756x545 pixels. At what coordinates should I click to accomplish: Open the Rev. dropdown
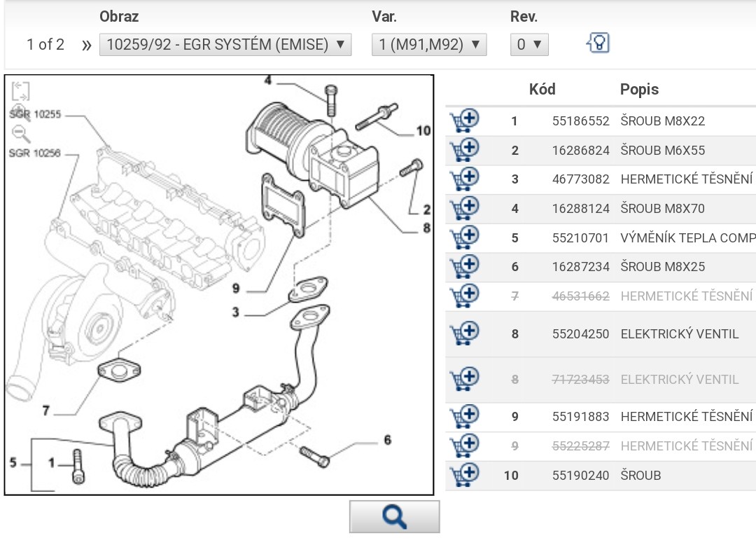click(x=529, y=45)
